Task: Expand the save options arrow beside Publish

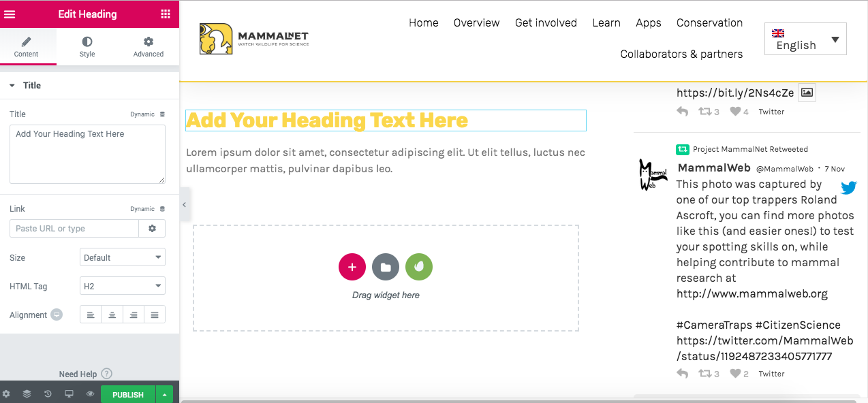Action: click(164, 394)
